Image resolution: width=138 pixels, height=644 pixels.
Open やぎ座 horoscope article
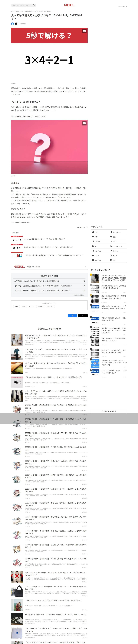tap(49, 479)
